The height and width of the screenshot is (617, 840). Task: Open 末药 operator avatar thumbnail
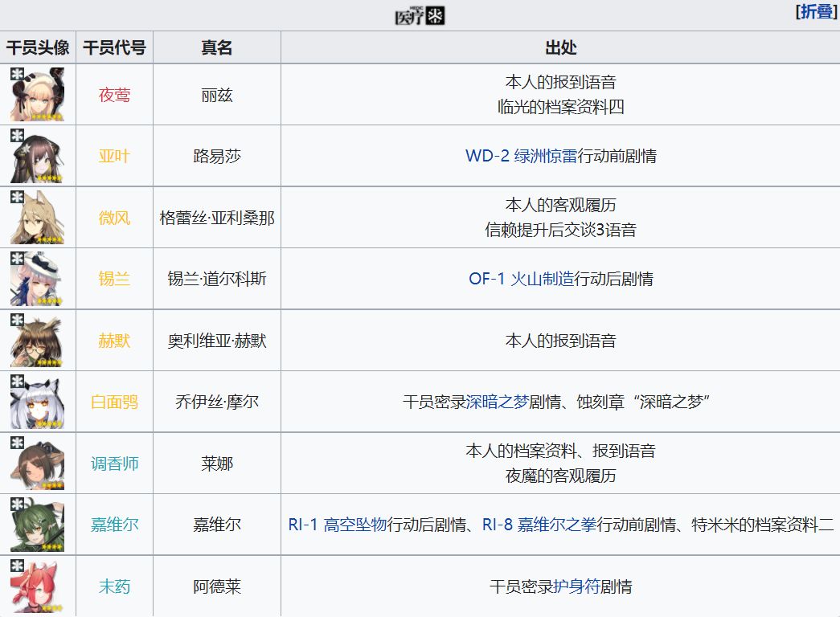click(38, 586)
